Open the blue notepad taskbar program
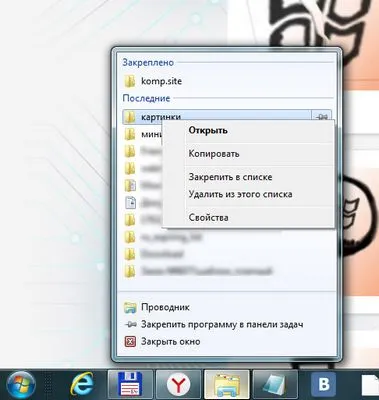The image size is (379, 400). click(x=275, y=385)
